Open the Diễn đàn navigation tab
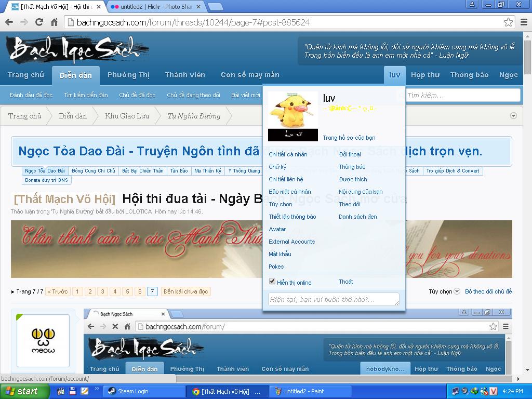This screenshot has width=532, height=399. pos(76,75)
